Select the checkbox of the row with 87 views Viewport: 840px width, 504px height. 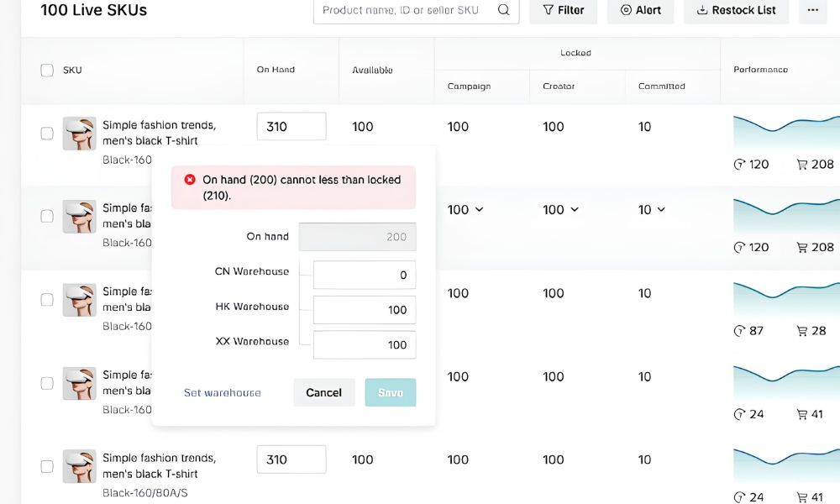tap(47, 300)
